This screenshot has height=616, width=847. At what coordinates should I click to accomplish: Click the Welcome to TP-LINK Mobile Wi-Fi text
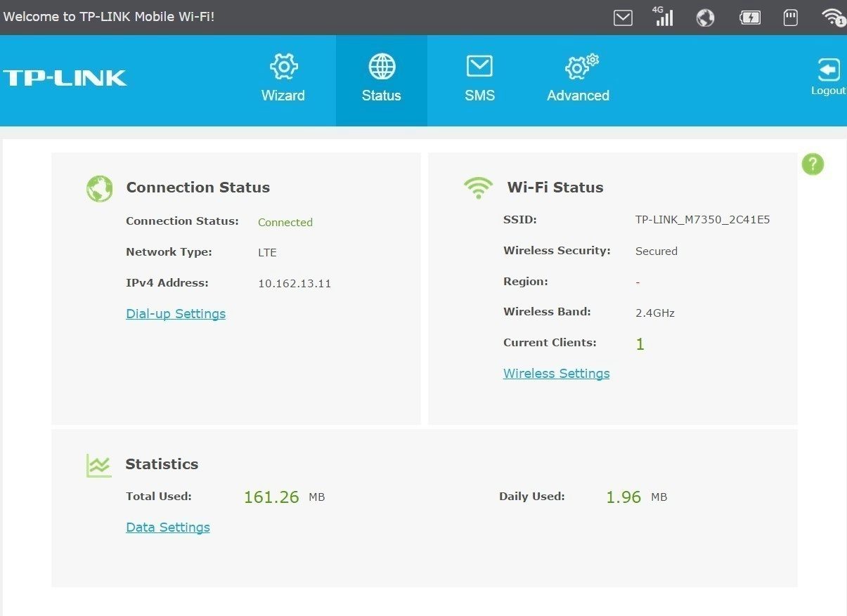pyautogui.click(x=109, y=17)
